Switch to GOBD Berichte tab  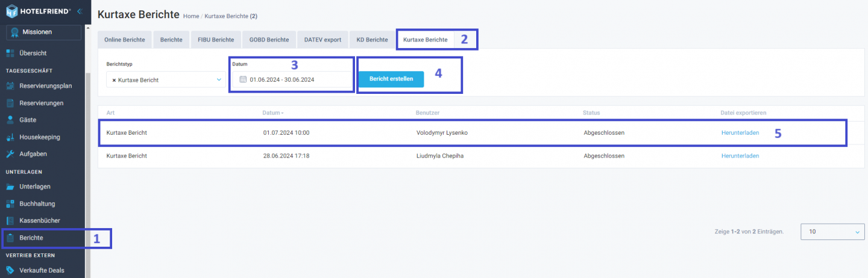click(x=269, y=40)
